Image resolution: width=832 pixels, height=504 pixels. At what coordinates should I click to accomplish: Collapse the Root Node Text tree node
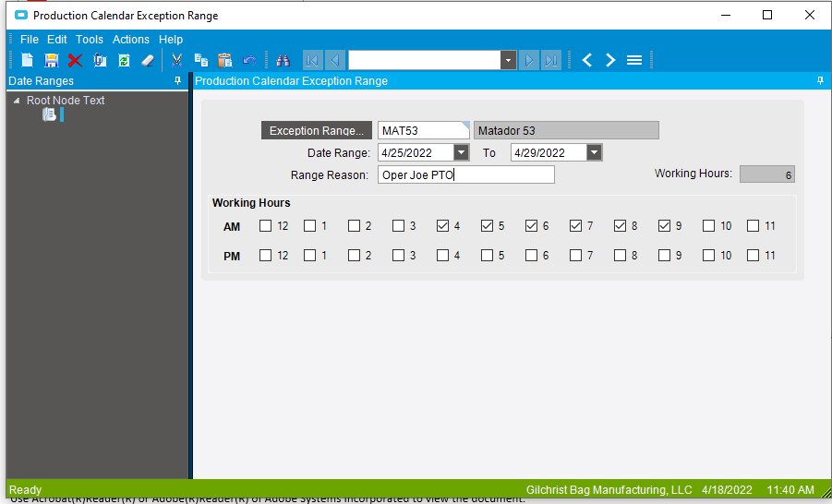click(17, 101)
